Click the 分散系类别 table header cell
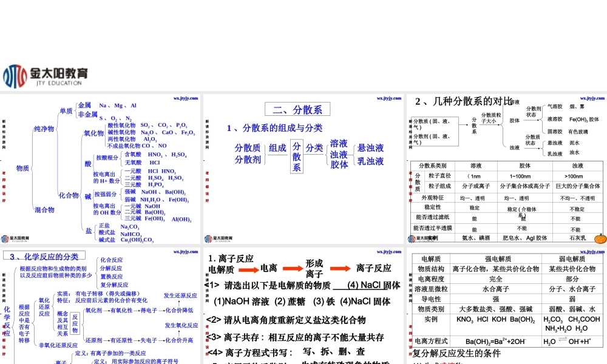 pos(432,166)
